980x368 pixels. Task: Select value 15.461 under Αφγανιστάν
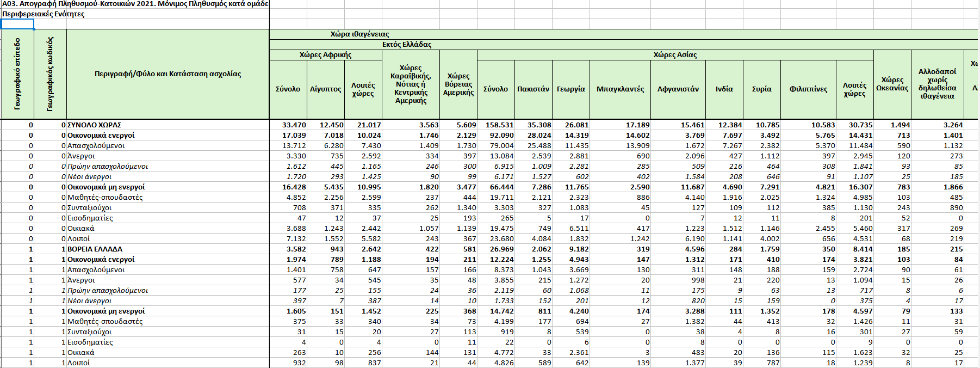[x=693, y=125]
